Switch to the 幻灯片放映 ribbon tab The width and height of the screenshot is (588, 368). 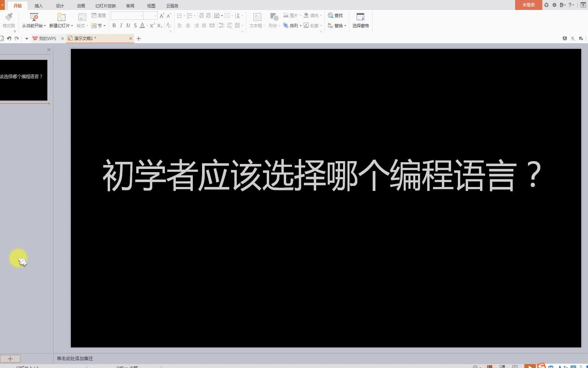coord(105,5)
